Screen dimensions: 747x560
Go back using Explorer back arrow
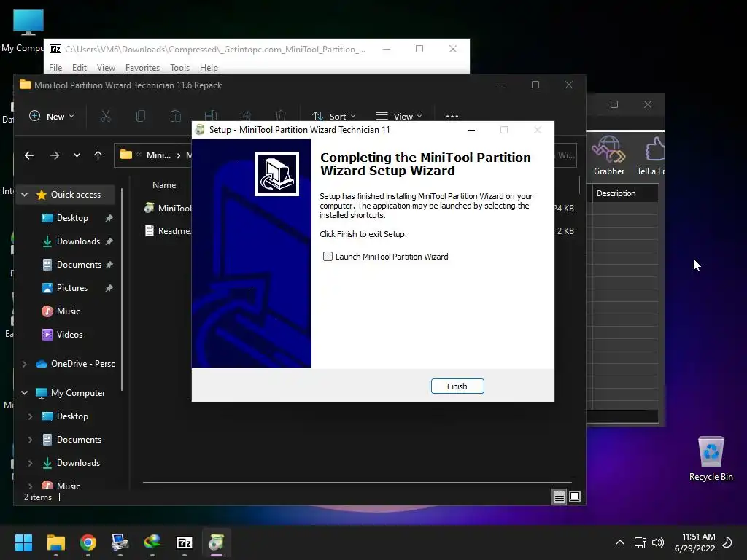click(29, 155)
